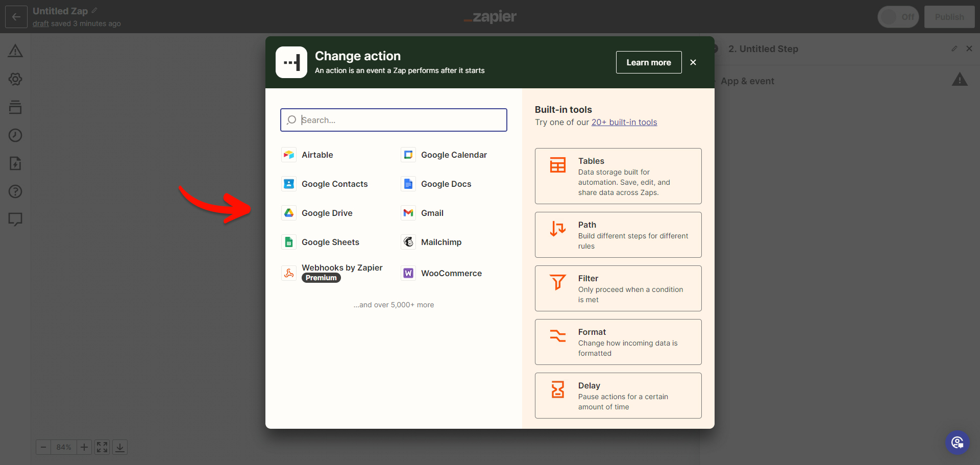Open the Tables built-in tool
This screenshot has width=980, height=465.
(618, 176)
